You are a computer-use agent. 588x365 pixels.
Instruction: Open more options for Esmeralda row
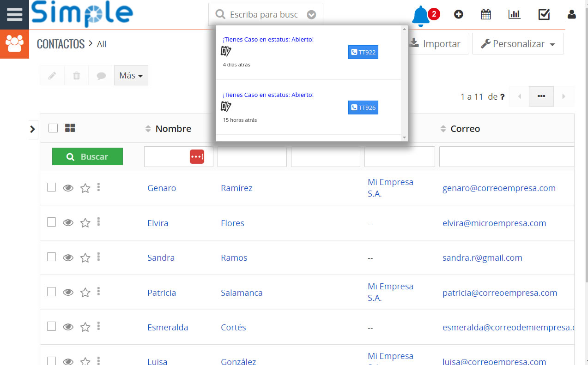(98, 326)
